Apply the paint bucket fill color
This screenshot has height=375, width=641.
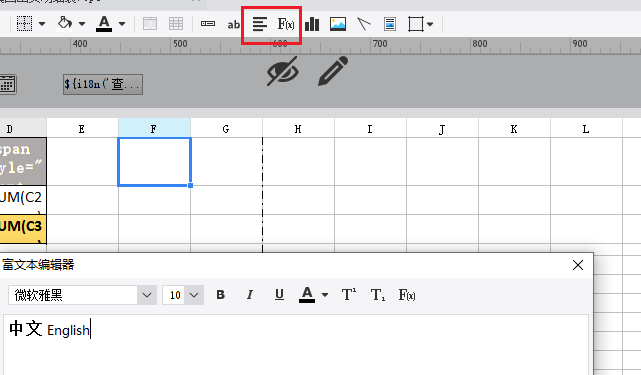(65, 23)
